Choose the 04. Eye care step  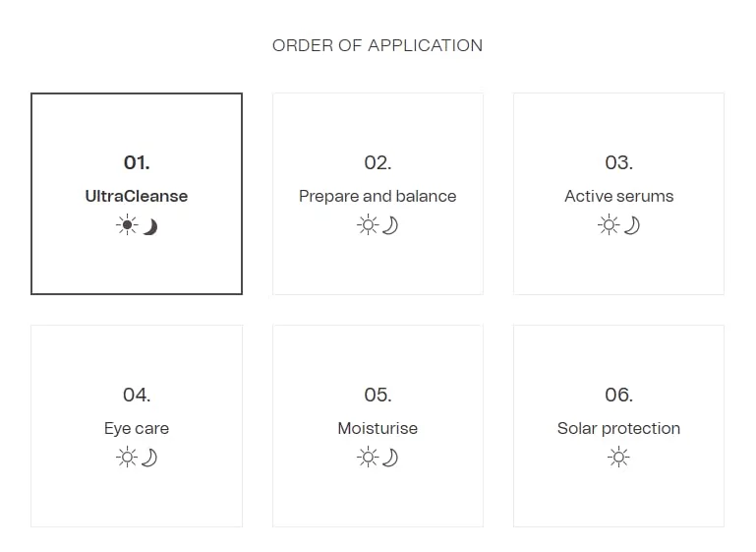[x=137, y=426]
